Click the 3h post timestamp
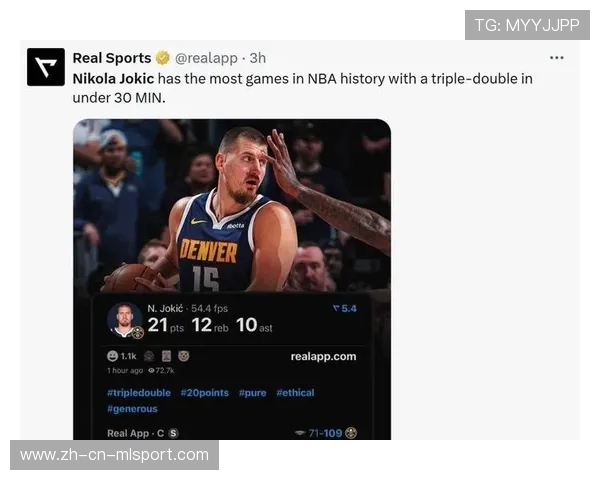This screenshot has width=600, height=480. click(x=258, y=58)
